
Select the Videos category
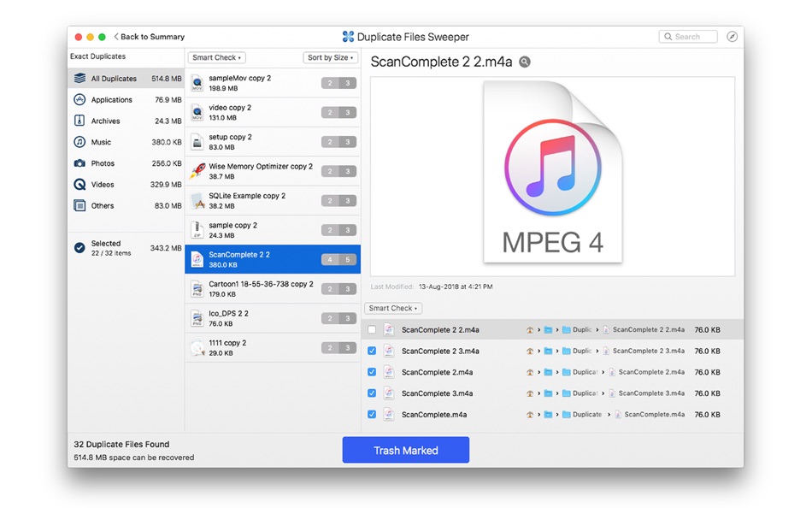click(127, 185)
